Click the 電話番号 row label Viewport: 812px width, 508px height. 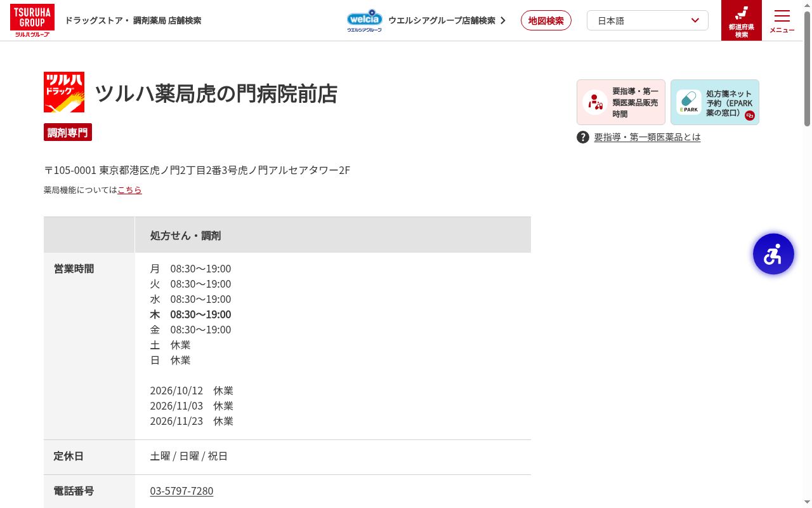click(74, 491)
